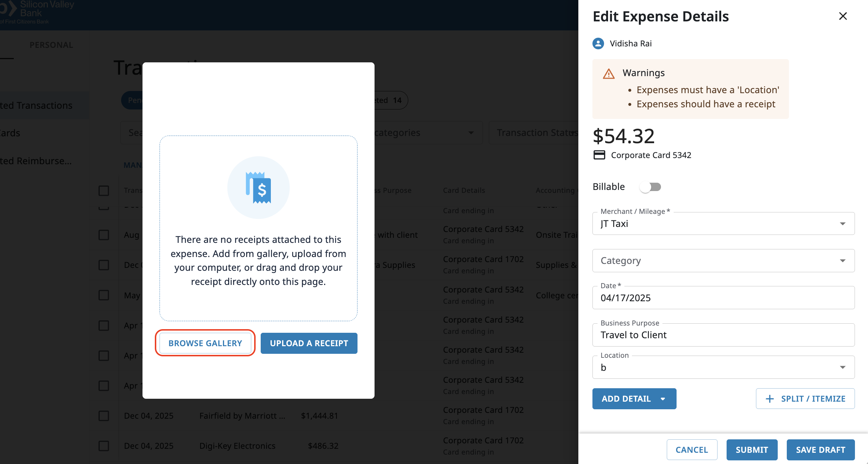Viewport: 868px width, 464px height.
Task: Select all transactions header checkbox
Action: (104, 191)
